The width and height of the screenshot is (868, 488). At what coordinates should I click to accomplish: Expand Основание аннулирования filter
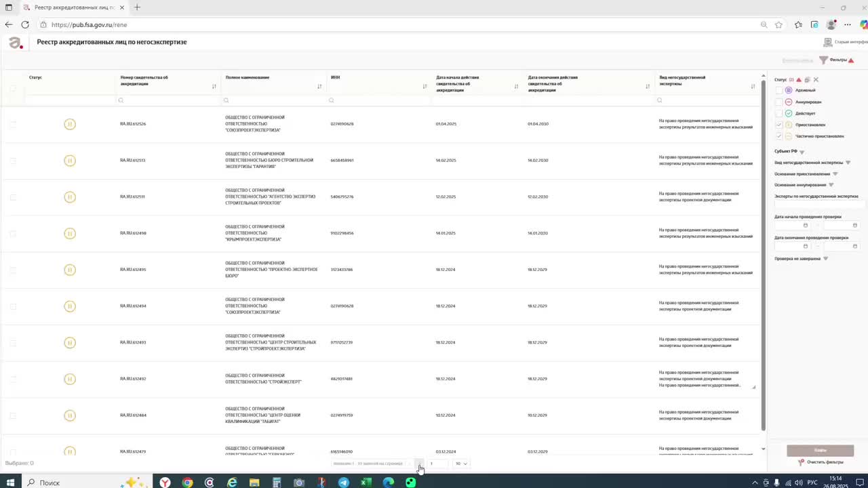[x=831, y=185]
